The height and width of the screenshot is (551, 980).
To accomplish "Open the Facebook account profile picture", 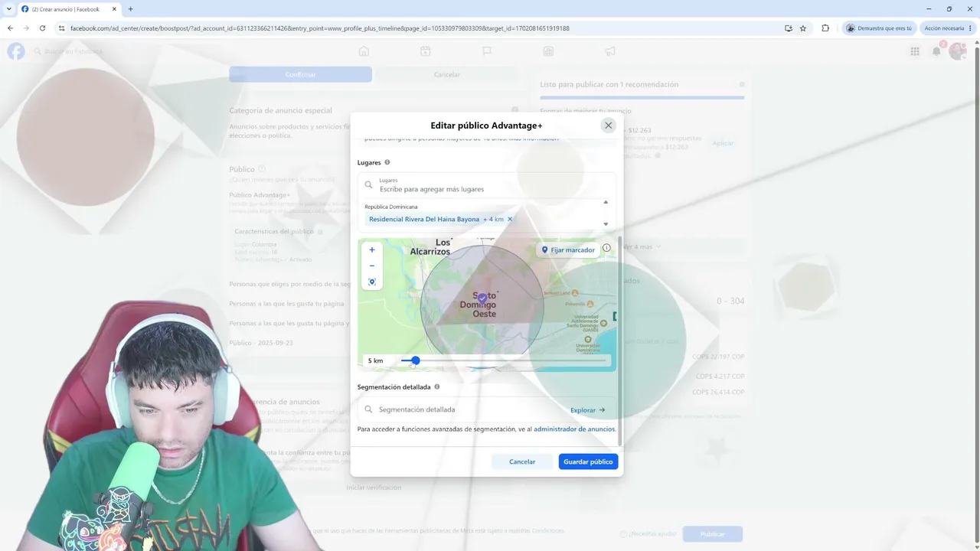I will [958, 51].
